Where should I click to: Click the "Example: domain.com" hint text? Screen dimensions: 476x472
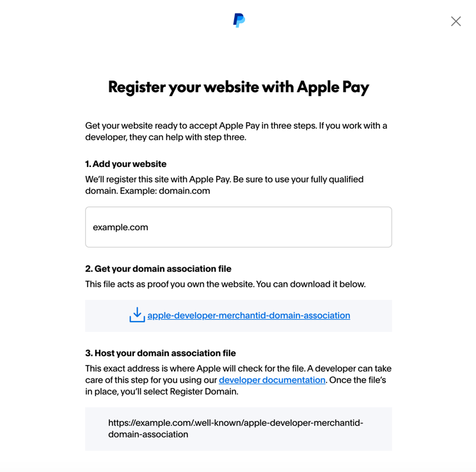[x=170, y=191]
